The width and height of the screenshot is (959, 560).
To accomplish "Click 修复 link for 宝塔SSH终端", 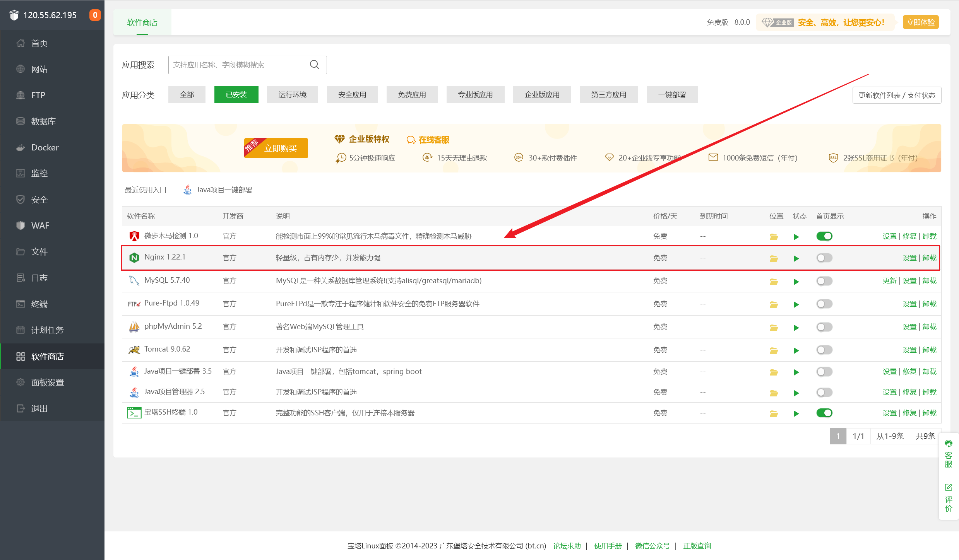I will click(909, 413).
